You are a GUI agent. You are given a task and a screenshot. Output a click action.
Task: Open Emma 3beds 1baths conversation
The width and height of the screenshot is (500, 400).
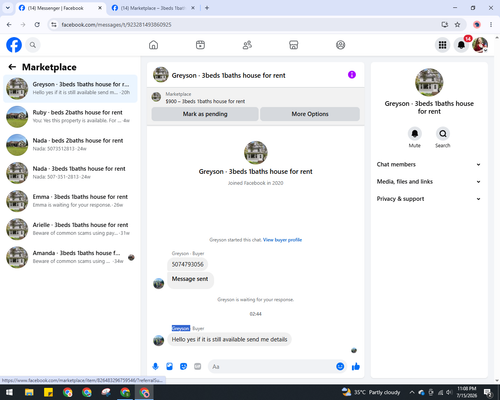click(x=70, y=201)
